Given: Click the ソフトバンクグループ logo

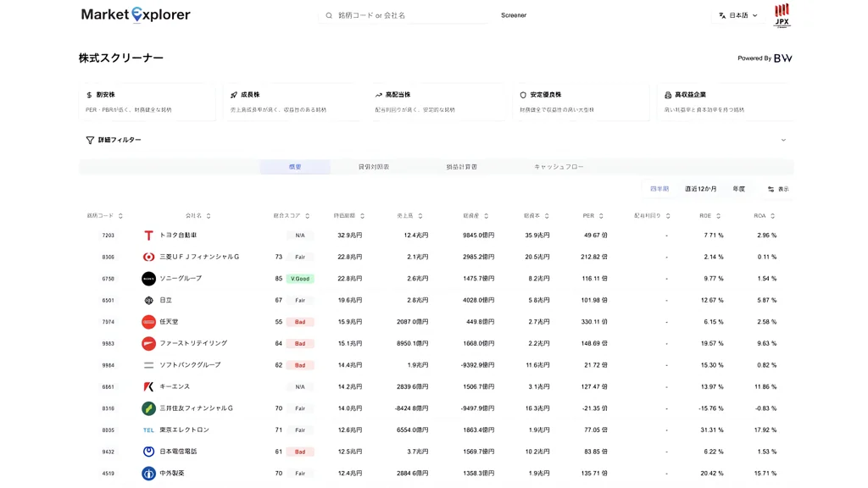Looking at the screenshot, I should coord(148,365).
